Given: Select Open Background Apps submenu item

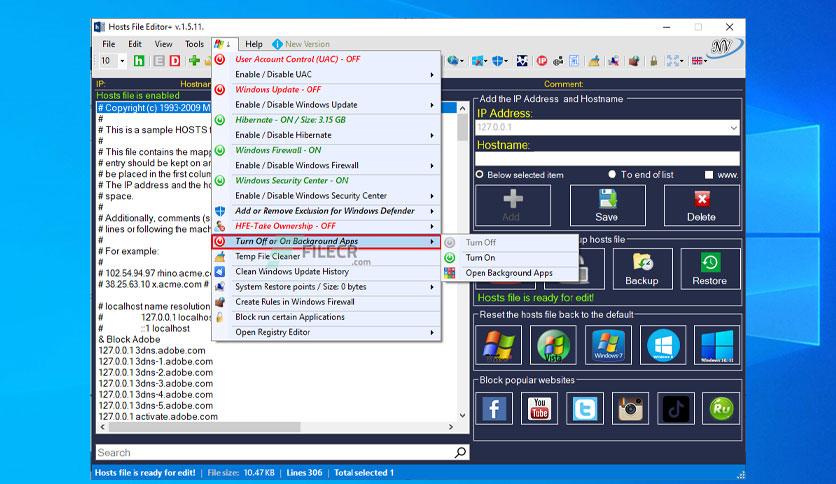Looking at the screenshot, I should [x=510, y=273].
